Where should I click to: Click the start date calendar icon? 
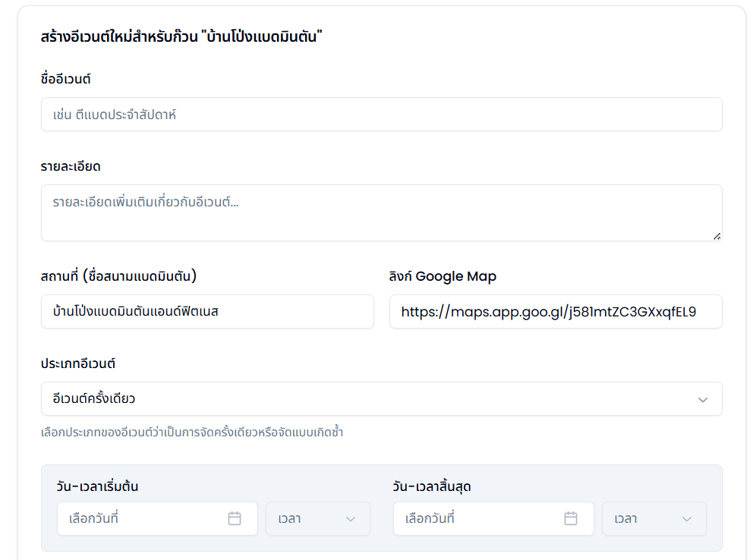[x=235, y=519]
